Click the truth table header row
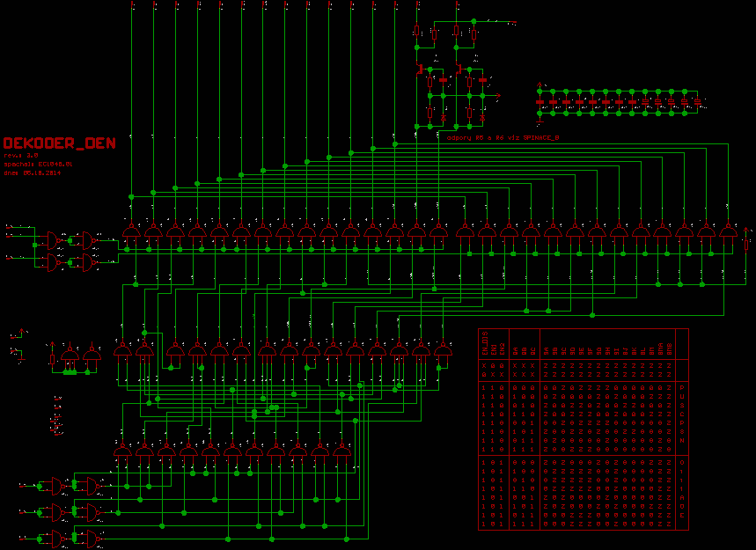Screen dimensions: 756x550 coord(583,345)
